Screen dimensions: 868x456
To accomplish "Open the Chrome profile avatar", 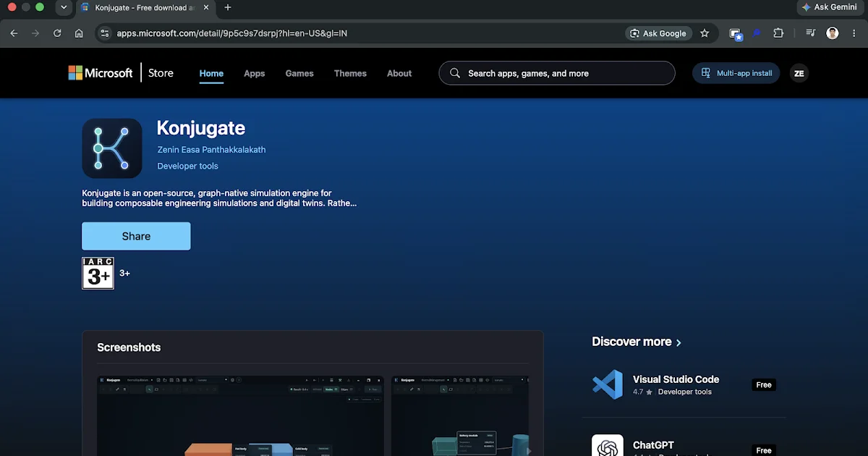I will [x=833, y=33].
